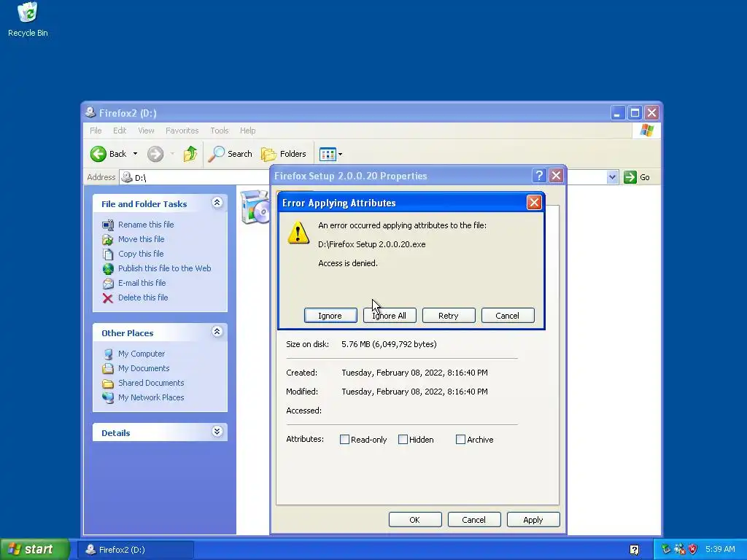Open the Tools menu
The width and height of the screenshot is (747, 560).
click(220, 131)
